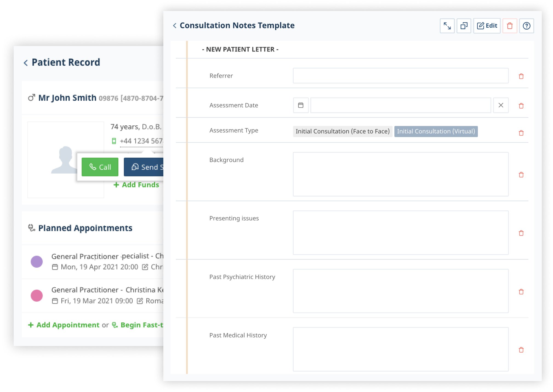The width and height of the screenshot is (553, 392).
Task: Click the calendar icon for Assessment Date
Action: coord(300,105)
